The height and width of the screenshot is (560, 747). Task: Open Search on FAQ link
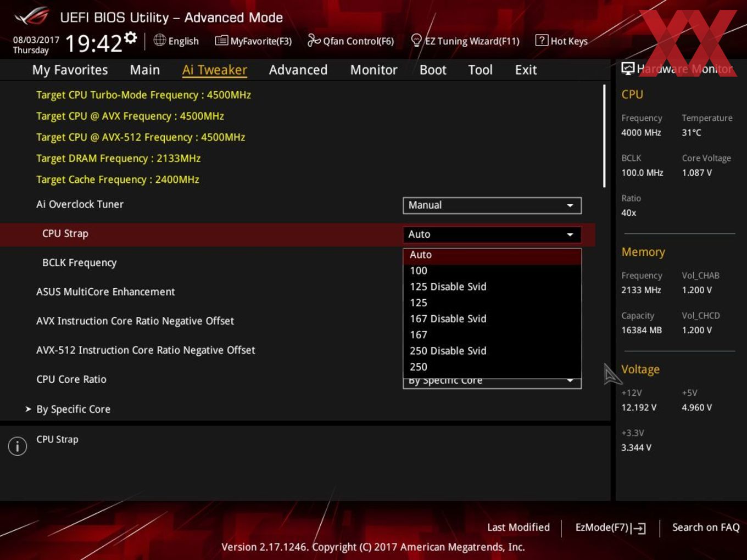click(x=706, y=527)
